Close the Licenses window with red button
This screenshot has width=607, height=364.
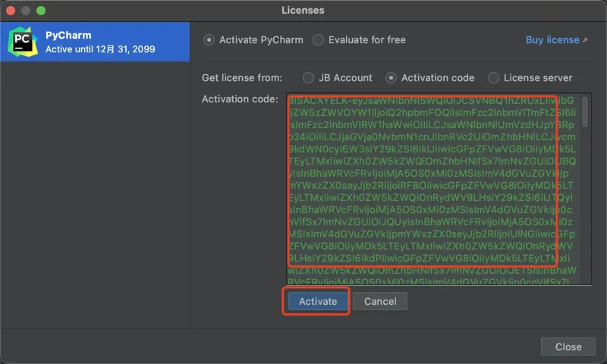click(11, 11)
